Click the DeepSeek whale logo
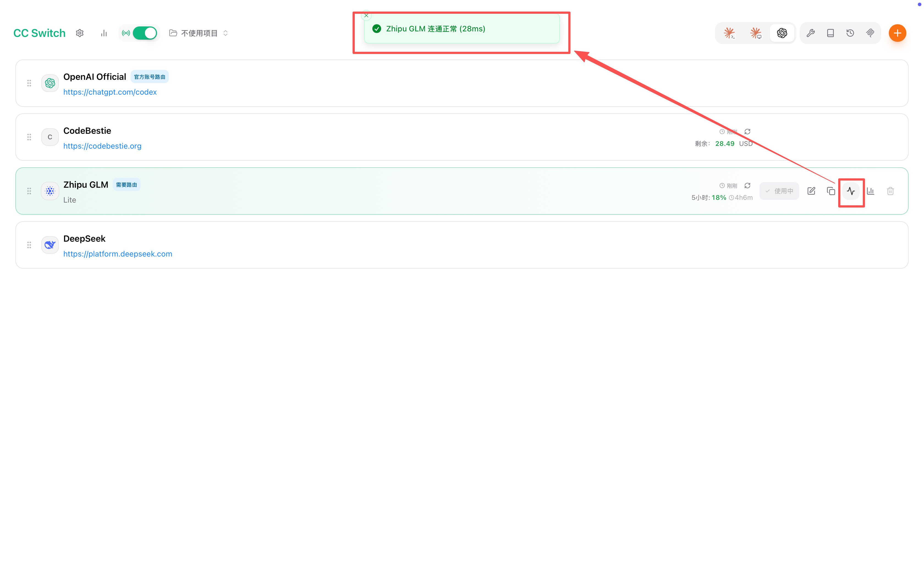Image resolution: width=924 pixels, height=578 pixels. [x=50, y=245]
